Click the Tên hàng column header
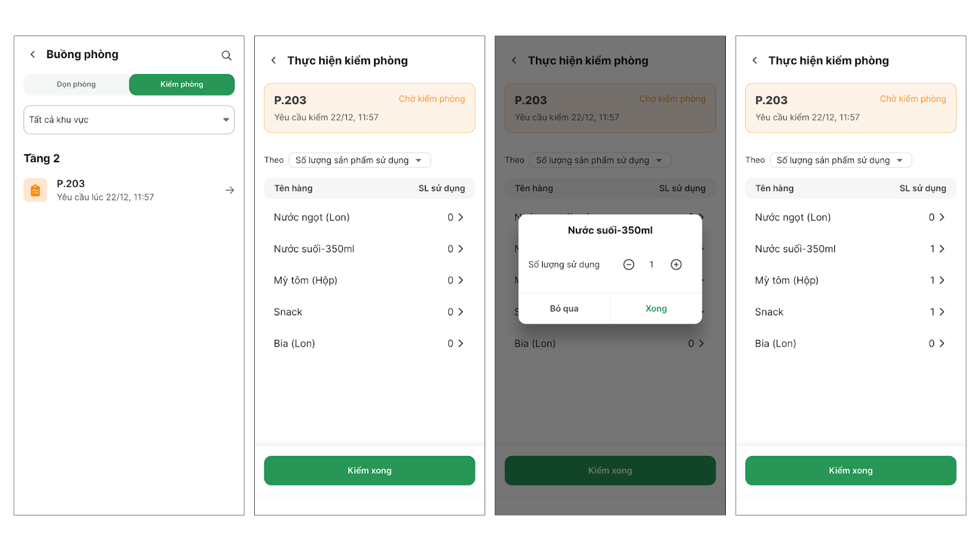The height and width of the screenshot is (551, 980). (x=293, y=189)
